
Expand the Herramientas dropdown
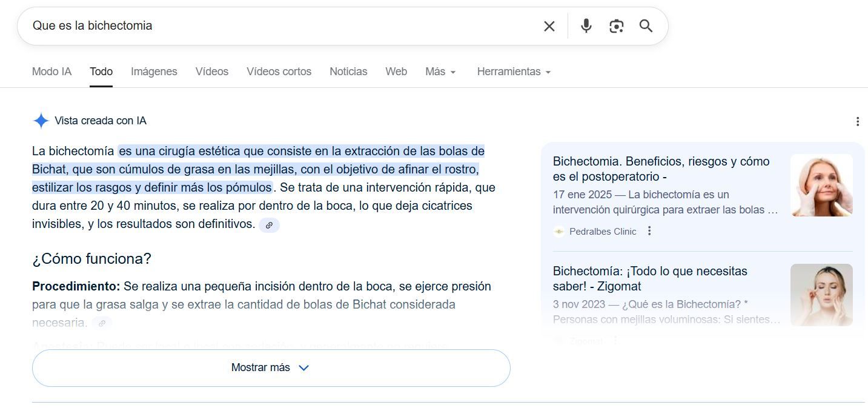tap(514, 72)
